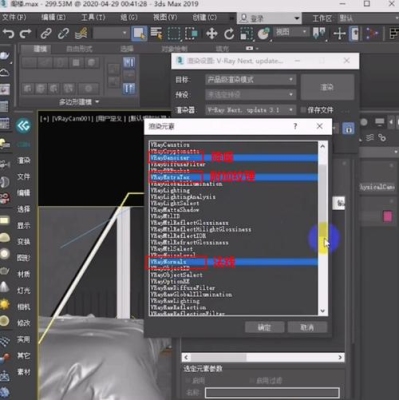Select VRayDenoiser in the elements list
This screenshot has width=399, height=400.
tap(233, 158)
